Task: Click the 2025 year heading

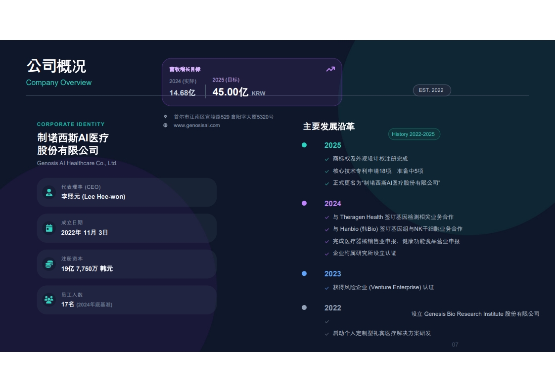Action: click(333, 145)
